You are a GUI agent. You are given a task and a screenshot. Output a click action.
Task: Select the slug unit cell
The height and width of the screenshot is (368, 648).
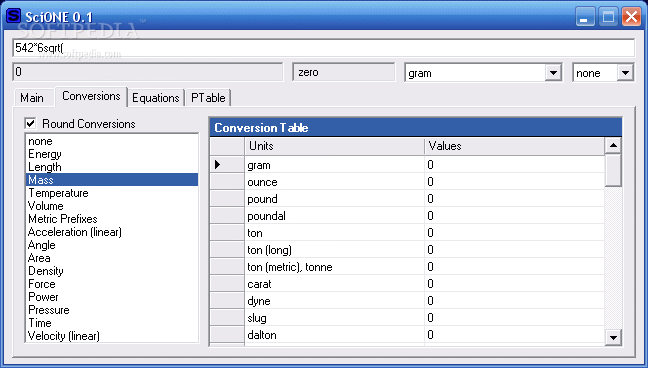(x=335, y=318)
